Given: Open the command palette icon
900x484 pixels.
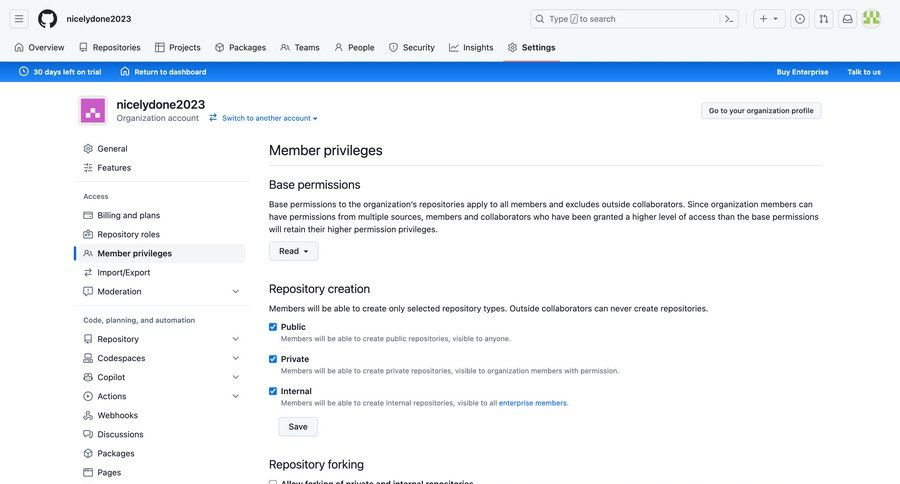Looking at the screenshot, I should [x=729, y=19].
